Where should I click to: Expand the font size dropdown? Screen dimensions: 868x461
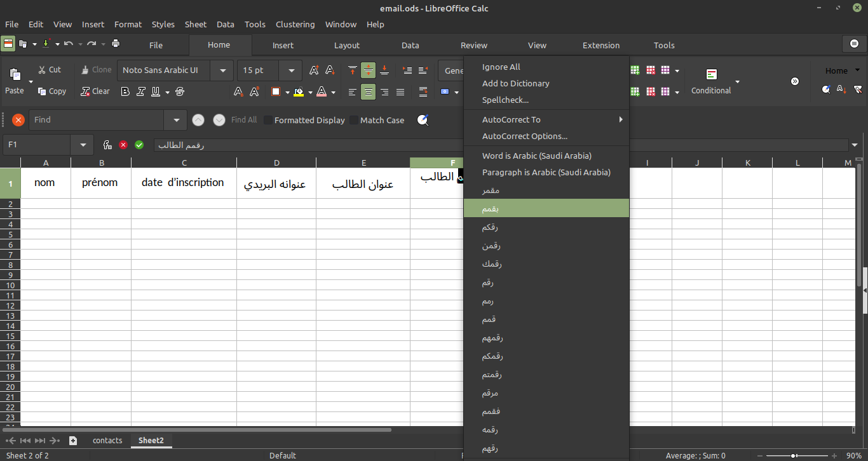pos(291,70)
